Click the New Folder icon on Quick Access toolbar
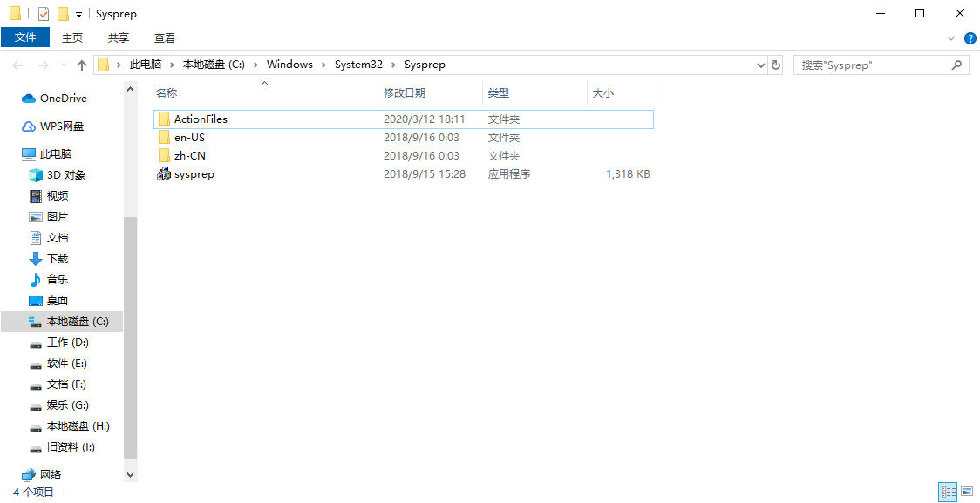This screenshot has height=503, width=980. tap(61, 13)
